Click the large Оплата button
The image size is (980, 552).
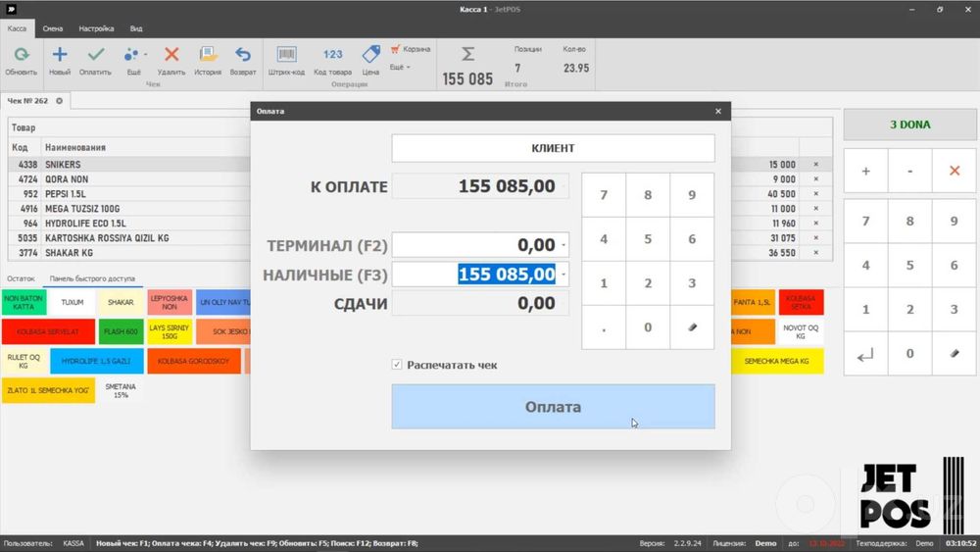click(x=553, y=407)
